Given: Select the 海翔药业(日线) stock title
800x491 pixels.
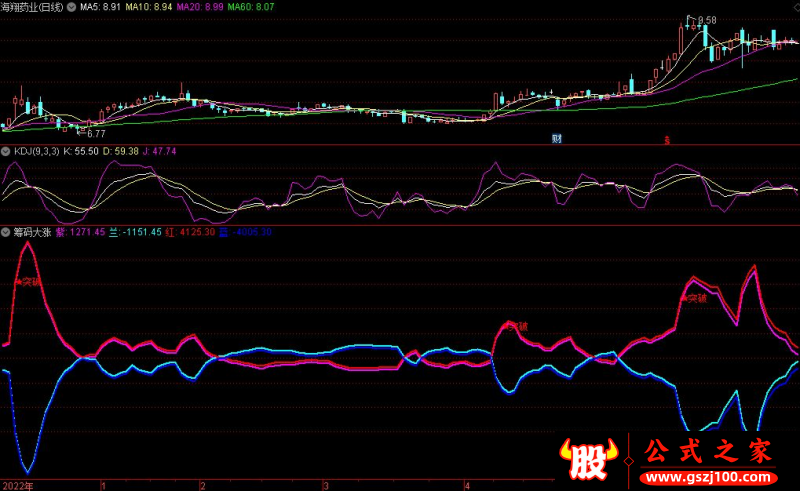Looking at the screenshot, I should (x=32, y=7).
